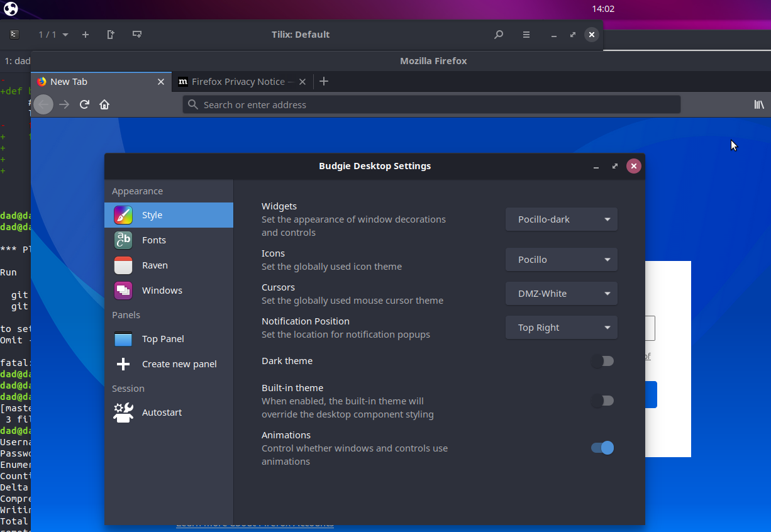Toggle the Dark theme switch
This screenshot has height=532, width=771.
(602, 361)
